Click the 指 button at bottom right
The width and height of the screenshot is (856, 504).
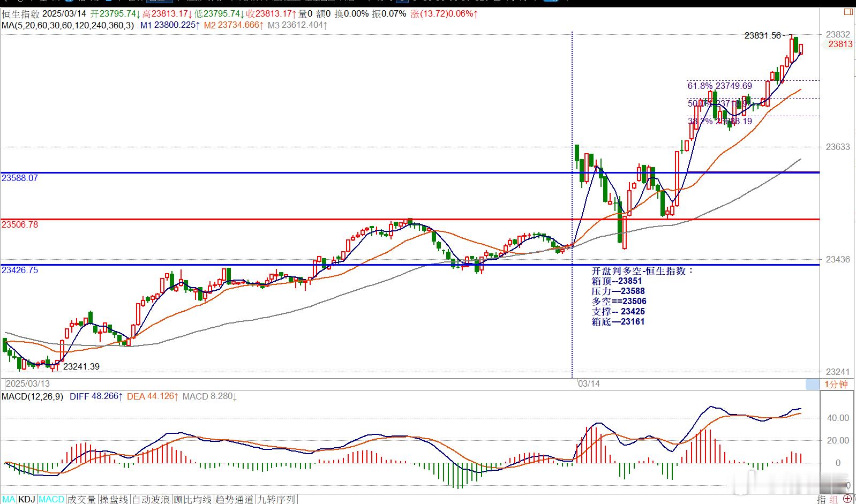click(x=822, y=499)
